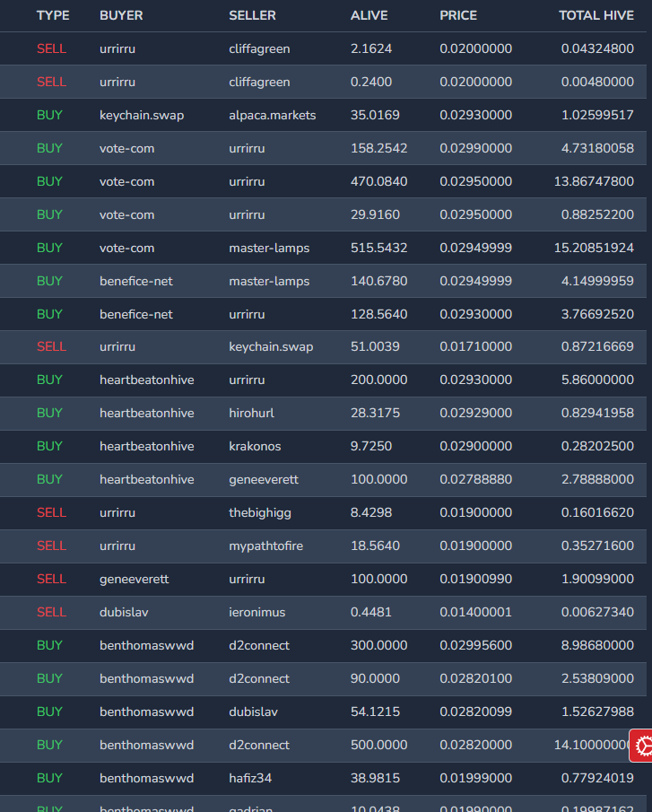The image size is (652, 812).
Task: Click buyer dubislav link
Action: point(124,612)
